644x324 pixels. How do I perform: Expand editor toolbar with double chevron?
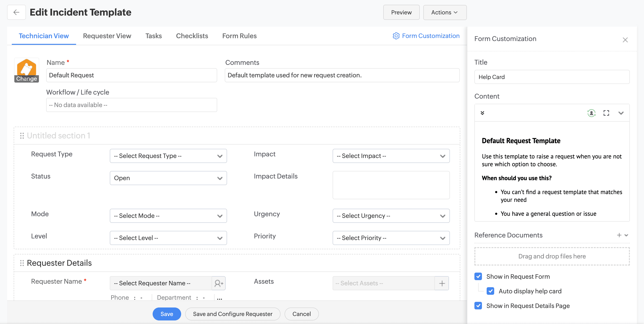coord(482,113)
